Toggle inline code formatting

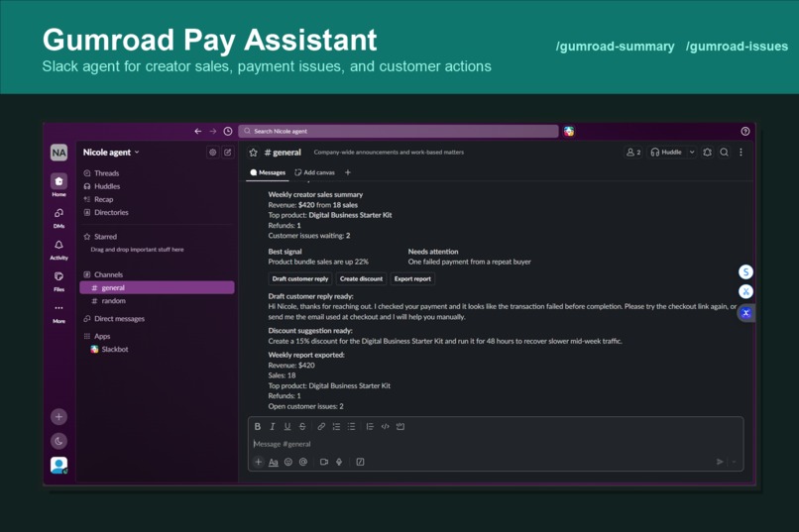pyautogui.click(x=386, y=427)
